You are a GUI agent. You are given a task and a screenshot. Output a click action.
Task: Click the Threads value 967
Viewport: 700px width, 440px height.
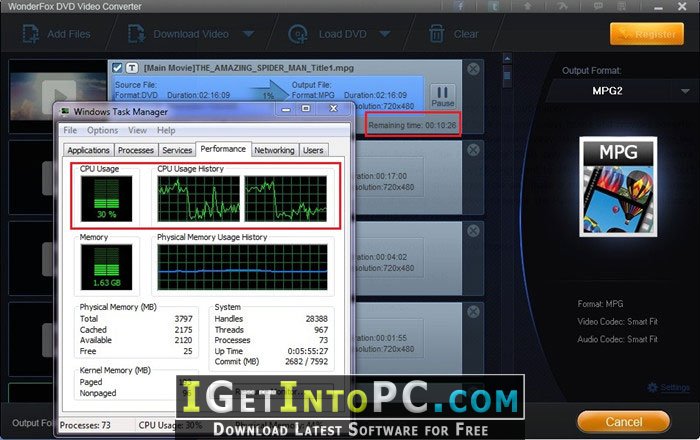(x=321, y=330)
